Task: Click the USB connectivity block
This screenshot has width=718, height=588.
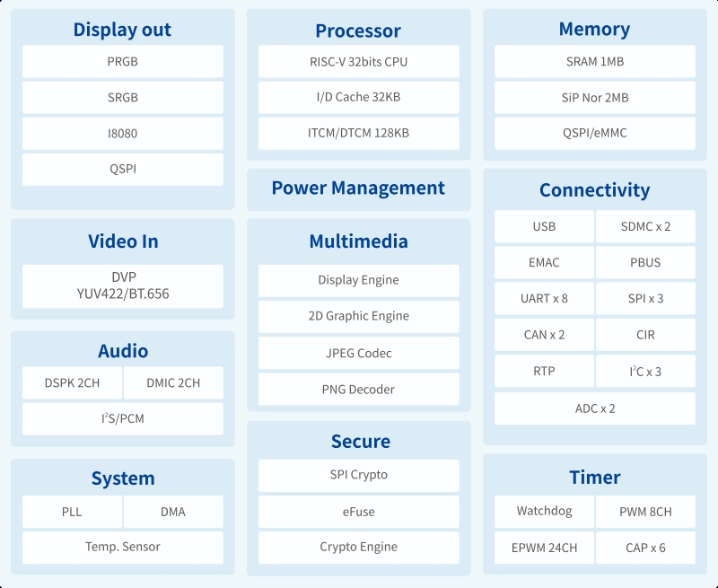Action: [544, 227]
